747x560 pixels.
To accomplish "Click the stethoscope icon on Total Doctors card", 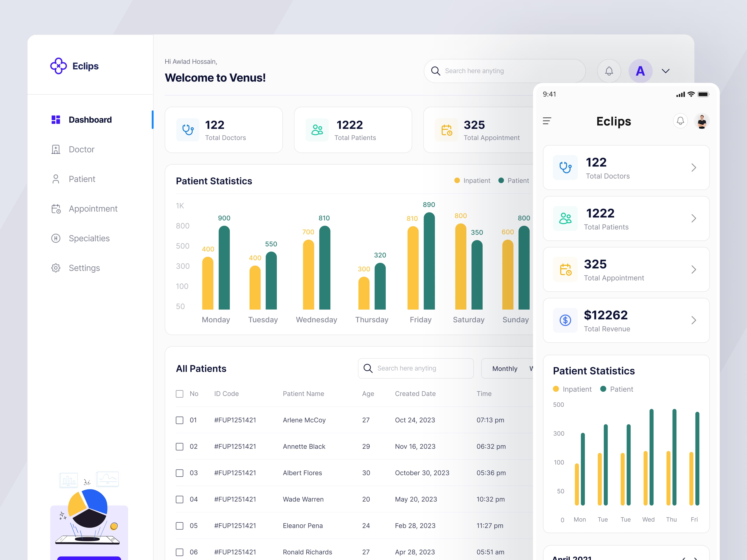I will 188,130.
